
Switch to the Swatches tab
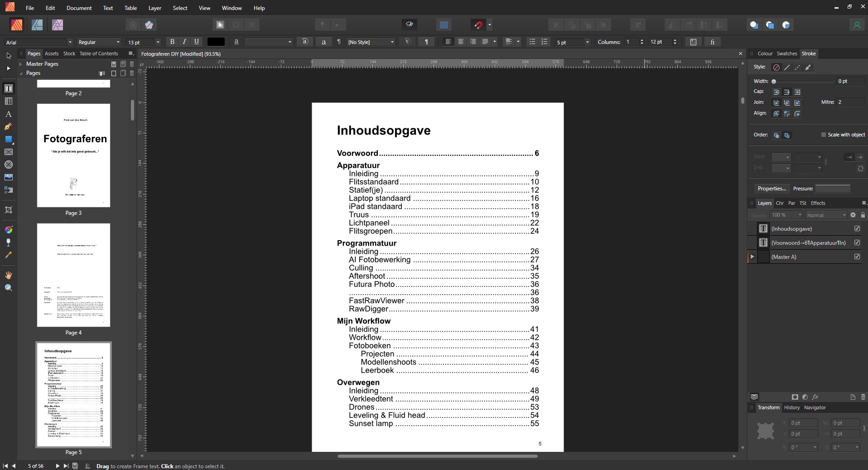pyautogui.click(x=787, y=53)
